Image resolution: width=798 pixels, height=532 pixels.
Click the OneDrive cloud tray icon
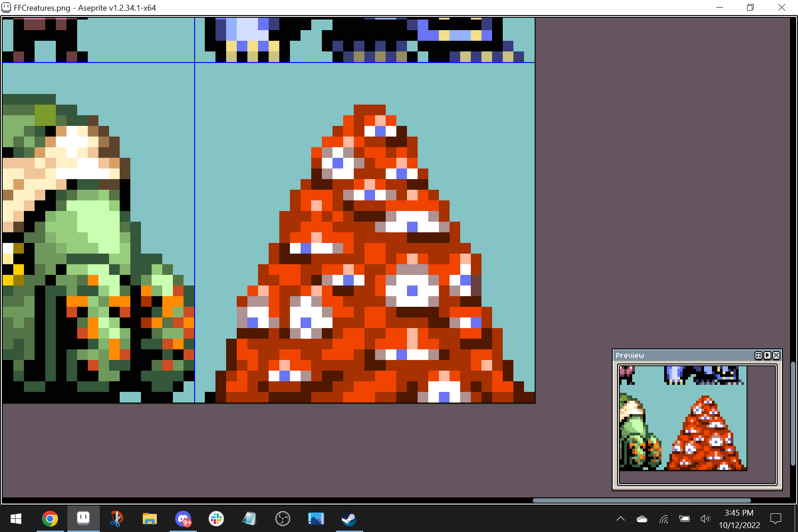click(x=642, y=519)
